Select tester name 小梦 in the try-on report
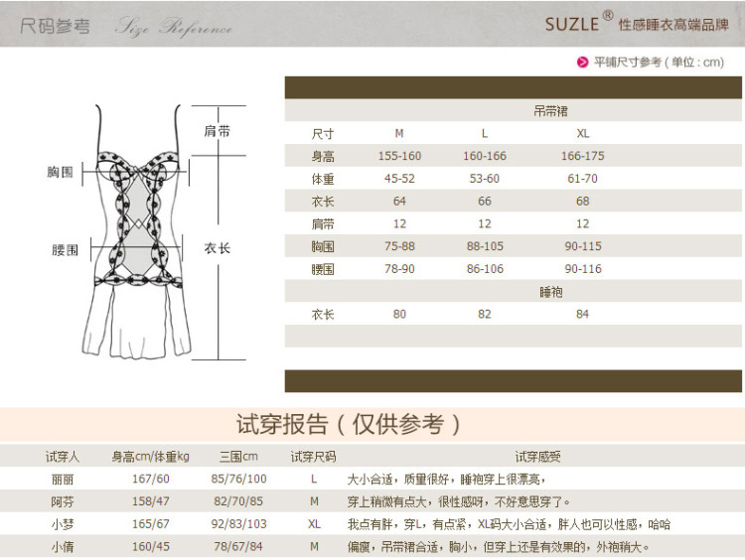This screenshot has height=560, width=745. coord(62,524)
